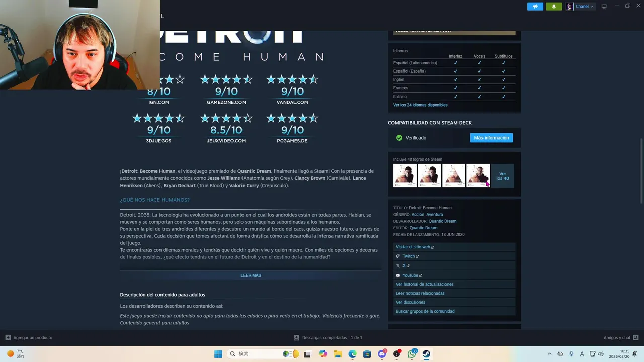Click the page vertical scrollbar
The image size is (644, 362).
pyautogui.click(x=641, y=171)
